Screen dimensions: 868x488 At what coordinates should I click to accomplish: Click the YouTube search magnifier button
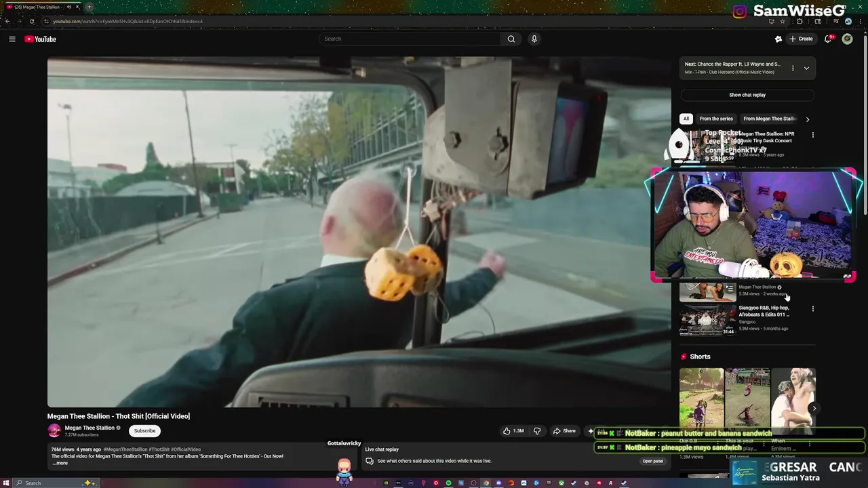coord(511,39)
